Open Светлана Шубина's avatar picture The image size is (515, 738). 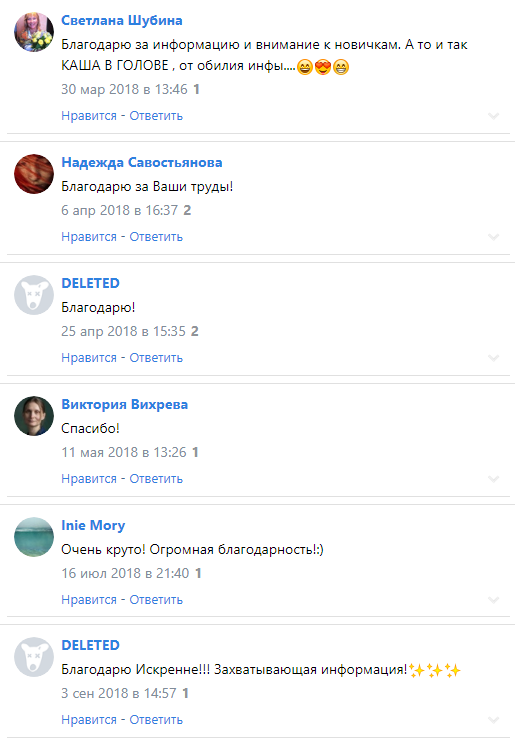point(34,32)
